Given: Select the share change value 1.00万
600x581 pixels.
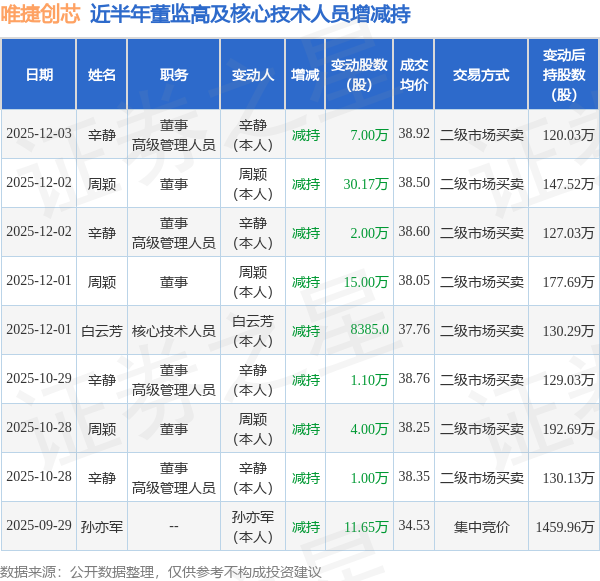Looking at the screenshot, I should tap(369, 478).
